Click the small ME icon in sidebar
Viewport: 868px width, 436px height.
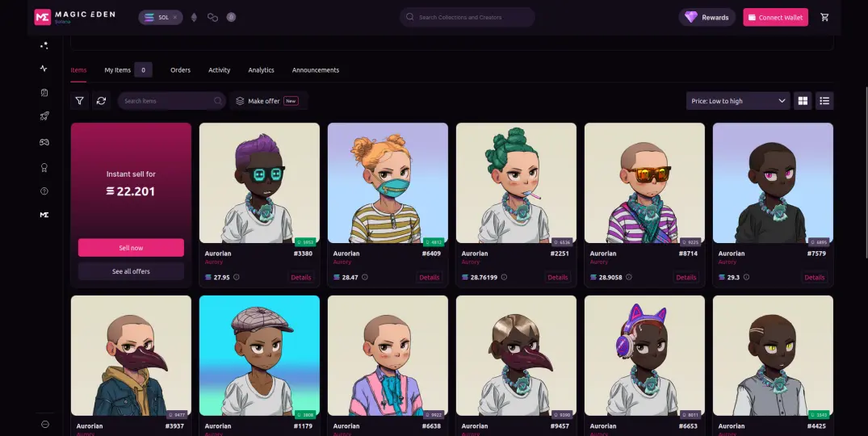click(44, 215)
